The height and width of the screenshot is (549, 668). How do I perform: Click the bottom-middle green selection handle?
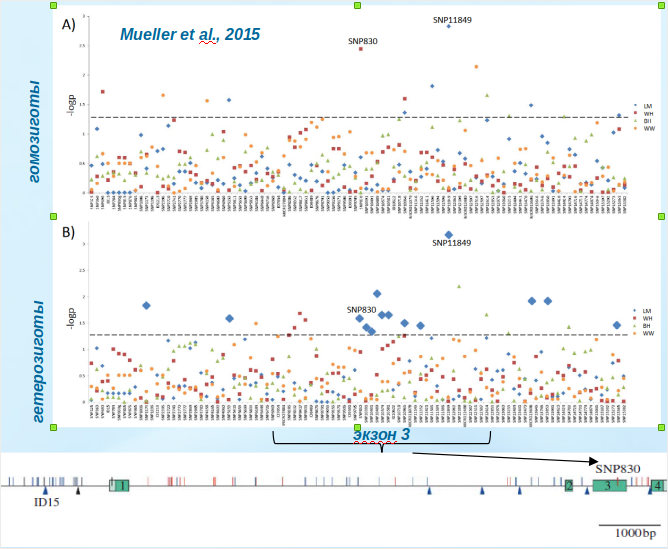click(x=357, y=427)
